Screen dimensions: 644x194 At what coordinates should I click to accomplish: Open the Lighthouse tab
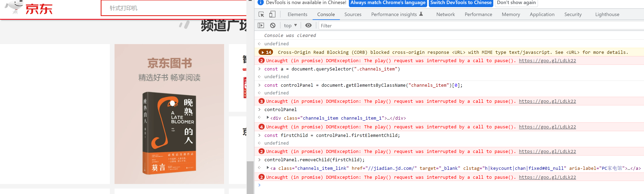[x=607, y=14]
